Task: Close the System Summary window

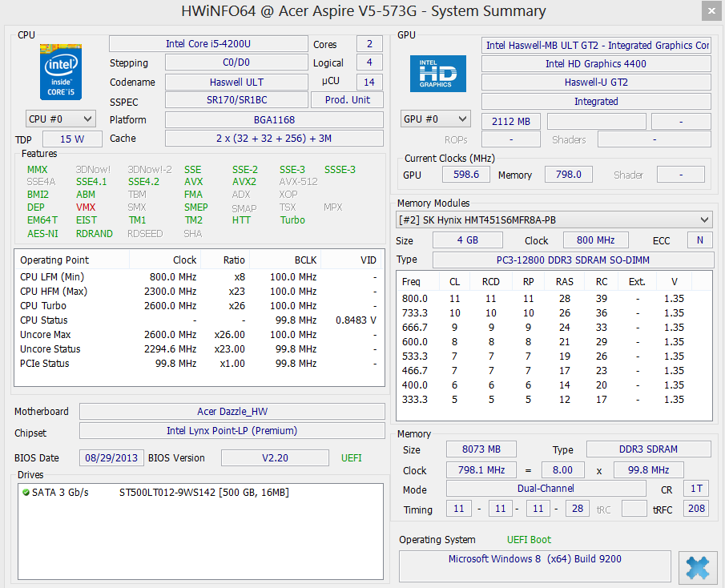Action: [x=711, y=10]
